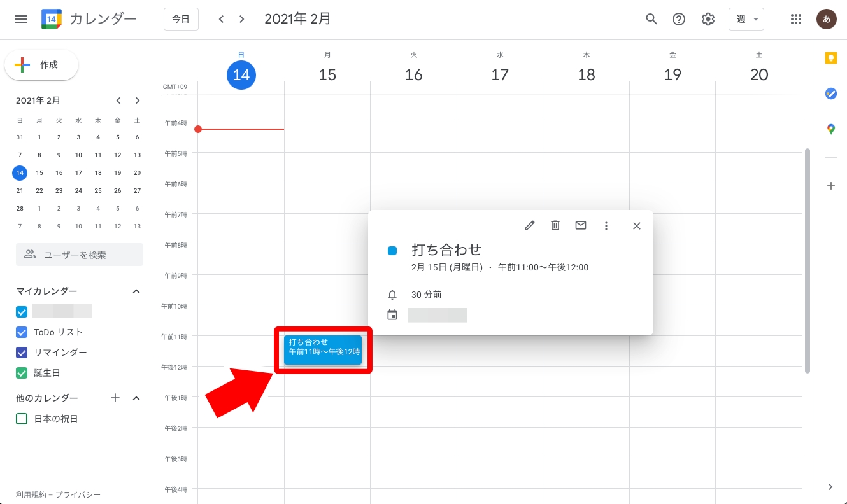Select day 20 in week header
The height and width of the screenshot is (504, 847).
[x=759, y=74]
